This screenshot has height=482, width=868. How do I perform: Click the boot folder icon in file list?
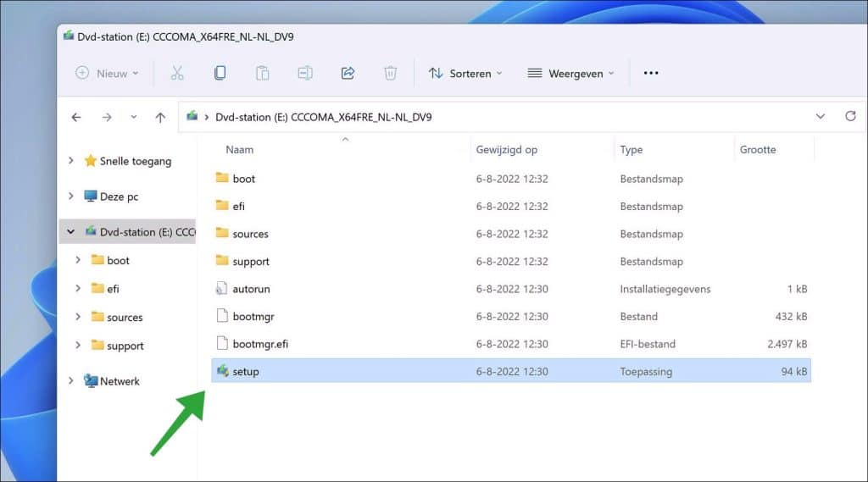click(x=222, y=178)
